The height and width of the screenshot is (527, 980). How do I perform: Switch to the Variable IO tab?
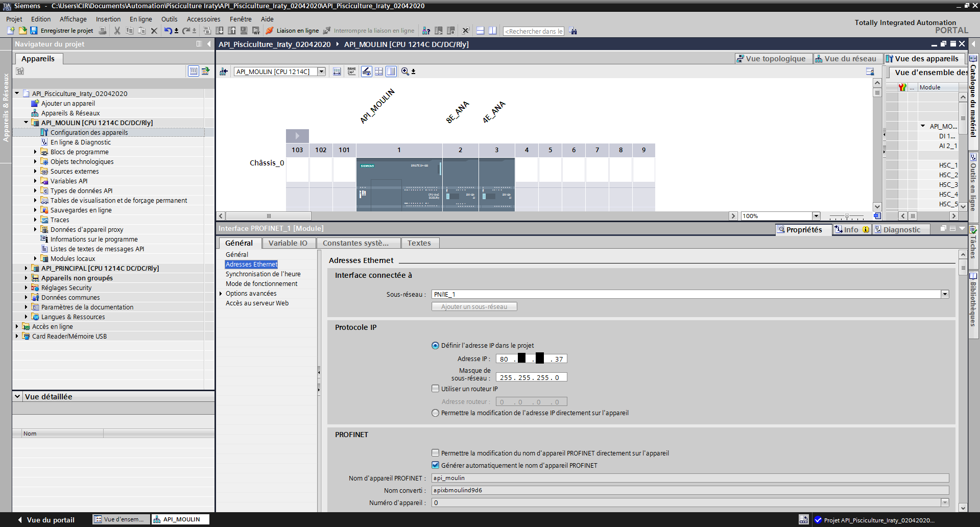288,243
